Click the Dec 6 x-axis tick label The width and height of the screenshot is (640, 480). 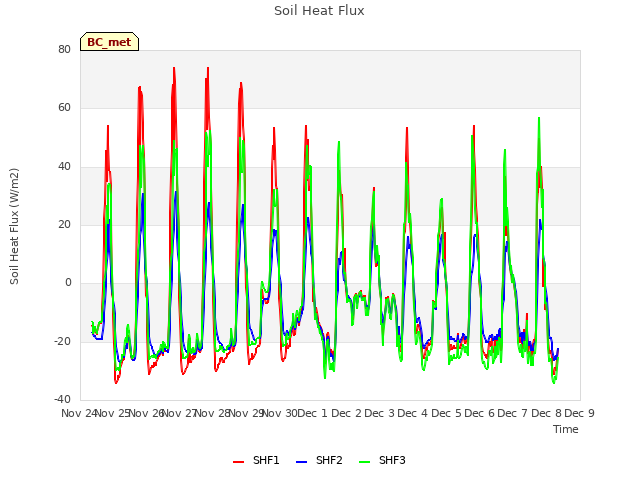click(x=479, y=413)
